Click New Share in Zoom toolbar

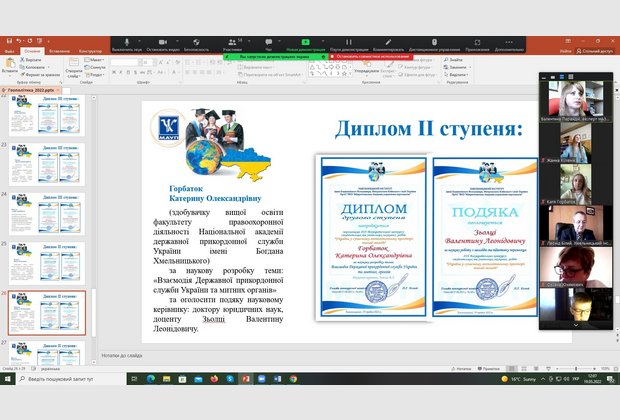coord(301,45)
